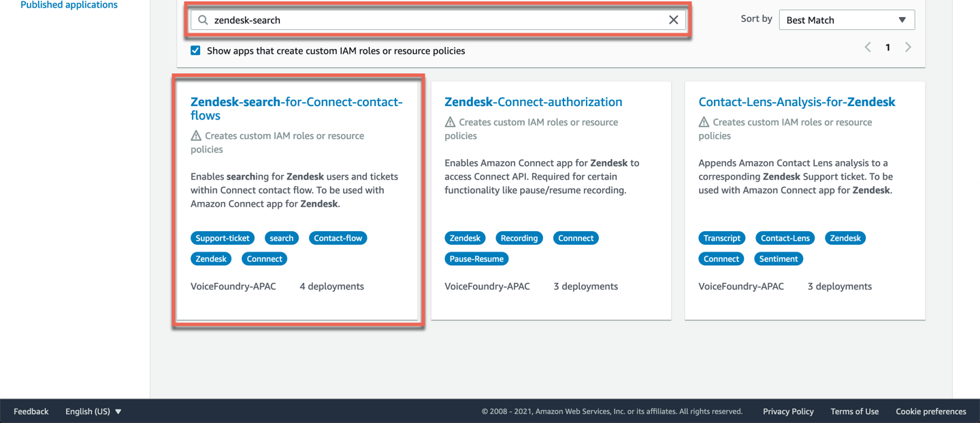Uncheck show apps creating custom IAM roles
The width and height of the screenshot is (980, 423).
pyautogui.click(x=196, y=50)
